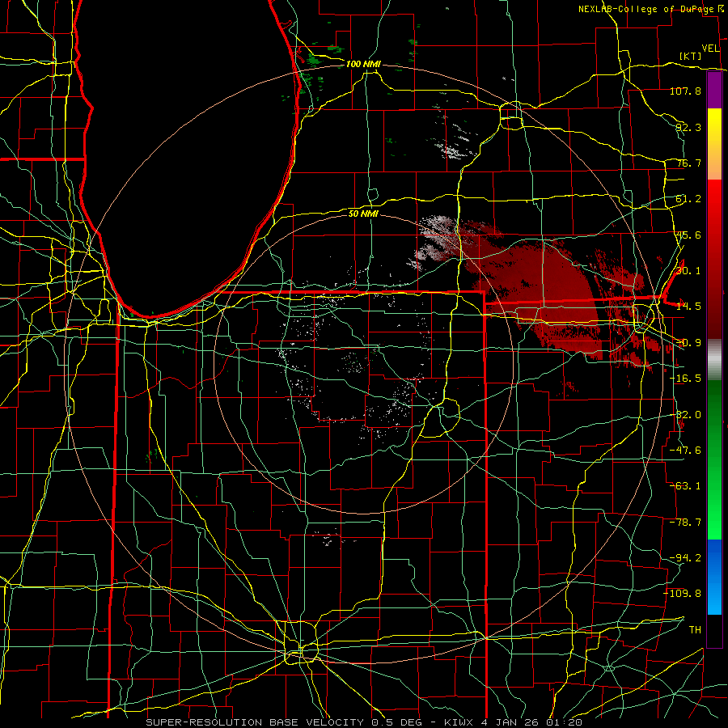The image size is (728, 728).
Task: Select the -94.2 velocity scale label
Action: 685,558
